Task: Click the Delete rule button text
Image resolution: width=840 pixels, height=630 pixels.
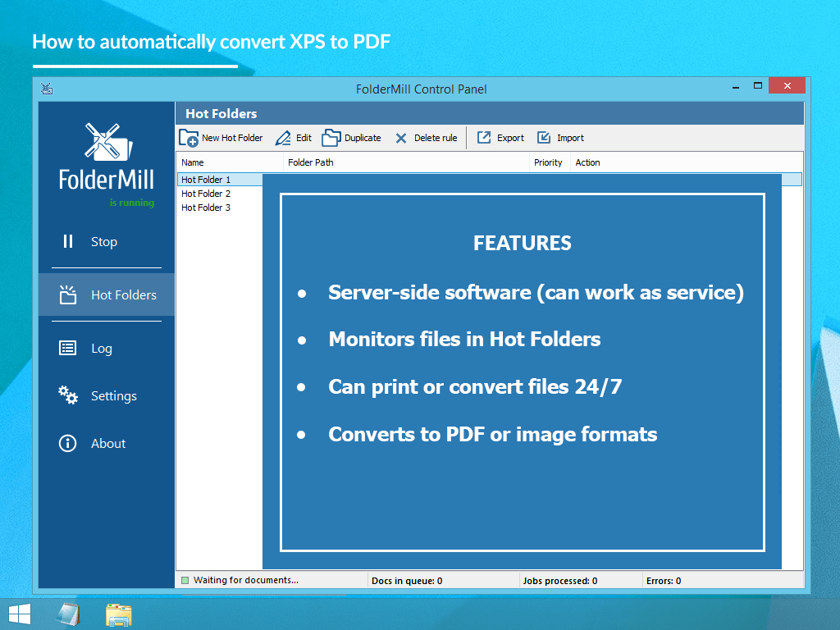Action: (436, 138)
